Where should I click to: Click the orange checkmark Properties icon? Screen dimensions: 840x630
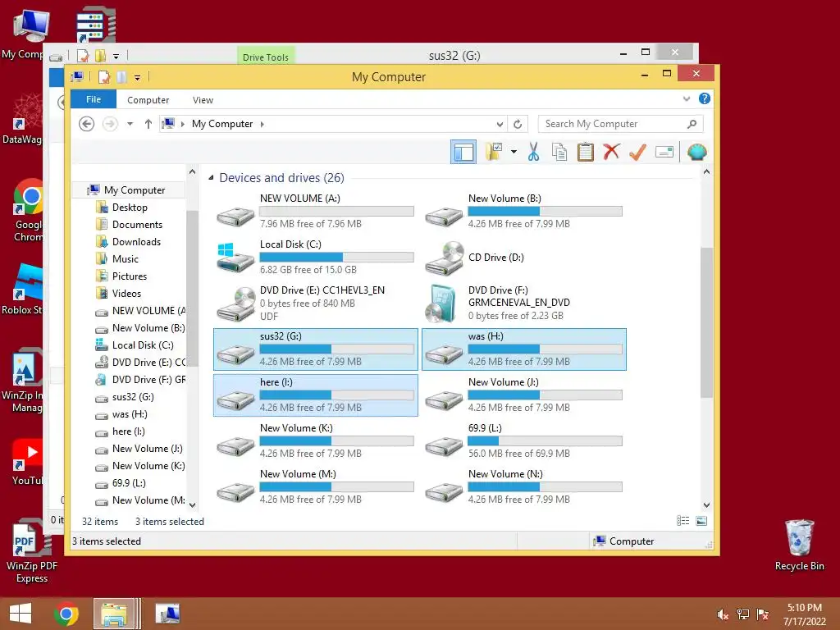click(637, 152)
